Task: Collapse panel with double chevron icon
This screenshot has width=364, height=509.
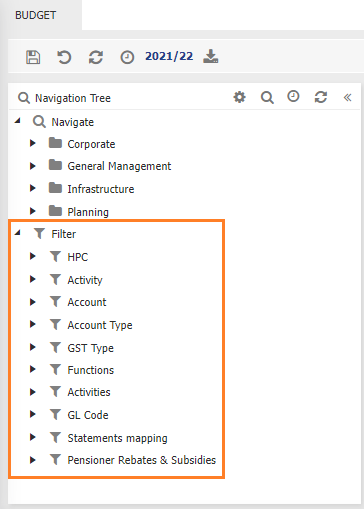Action: (x=347, y=97)
